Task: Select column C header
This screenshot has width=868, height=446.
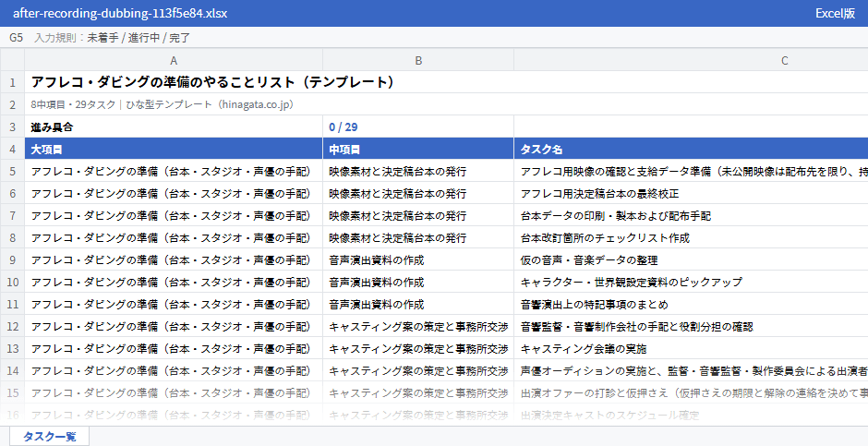Action: pyautogui.click(x=784, y=60)
